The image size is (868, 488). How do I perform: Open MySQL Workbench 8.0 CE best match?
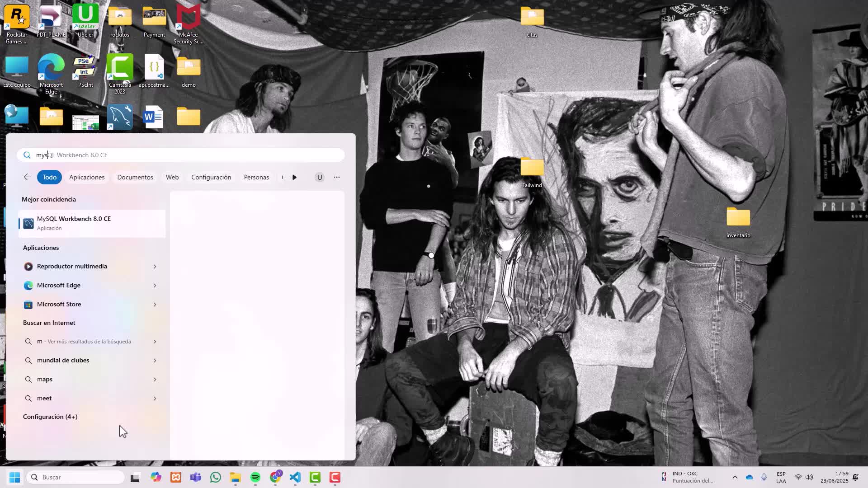[x=92, y=223]
